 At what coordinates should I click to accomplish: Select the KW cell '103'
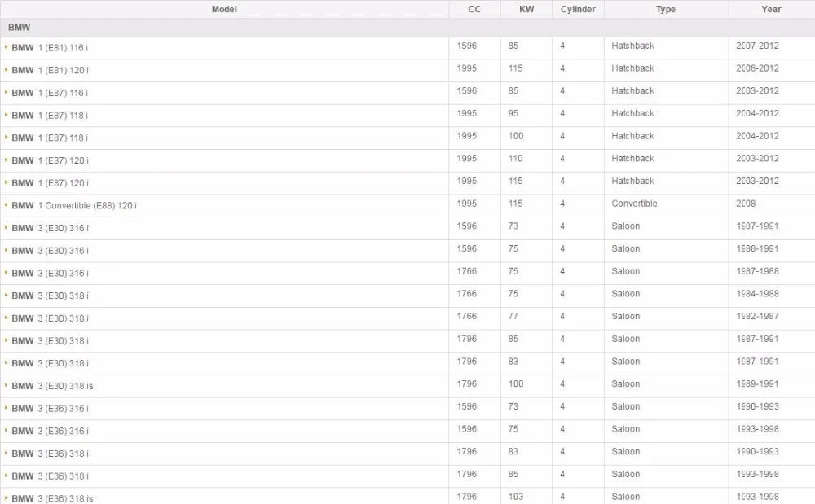point(516,496)
